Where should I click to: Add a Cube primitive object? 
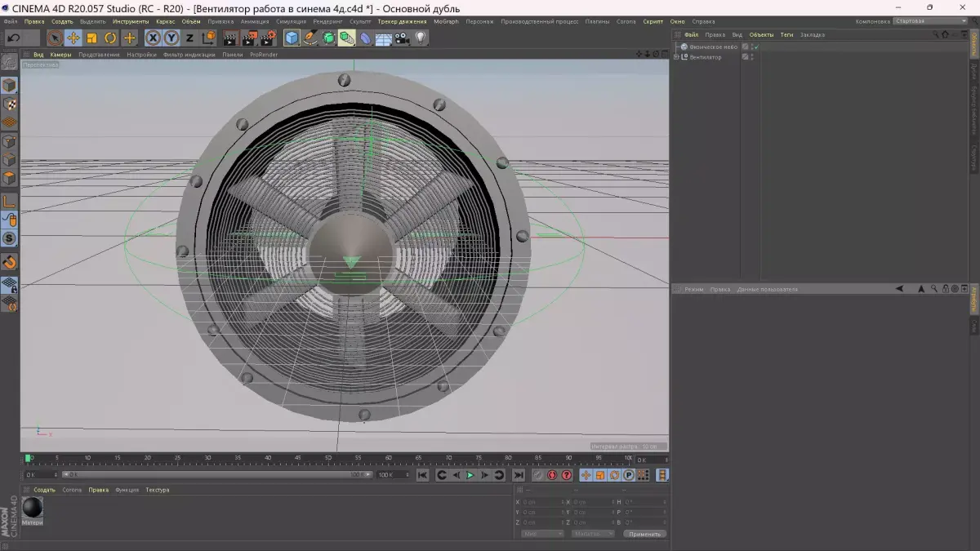point(292,38)
